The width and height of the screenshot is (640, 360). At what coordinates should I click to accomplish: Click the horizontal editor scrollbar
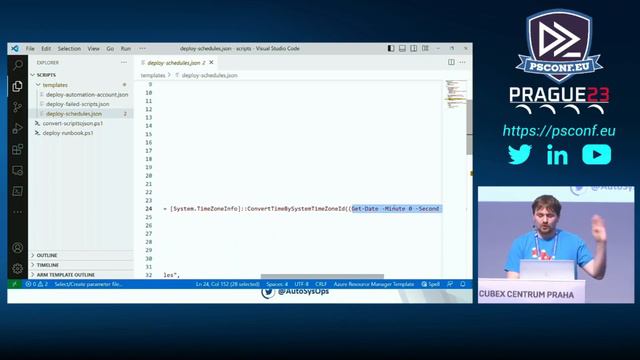pyautogui.click(x=322, y=276)
